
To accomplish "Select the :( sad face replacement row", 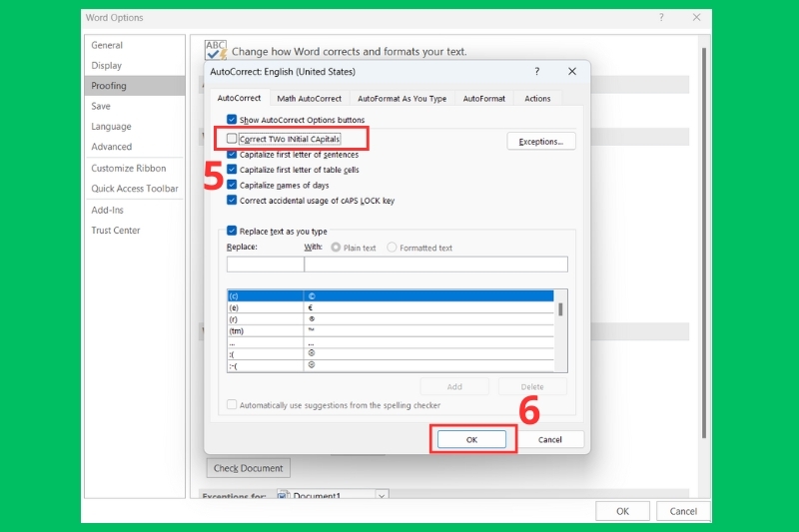I will click(x=391, y=353).
